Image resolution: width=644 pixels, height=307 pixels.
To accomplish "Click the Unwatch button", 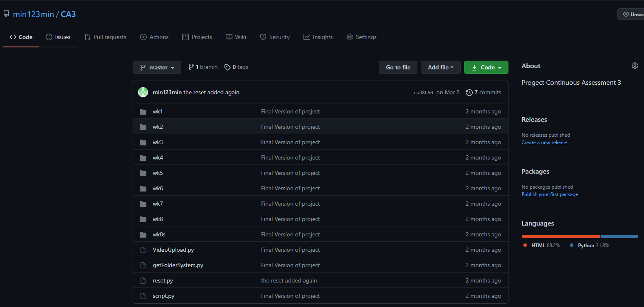I will 631,14.
